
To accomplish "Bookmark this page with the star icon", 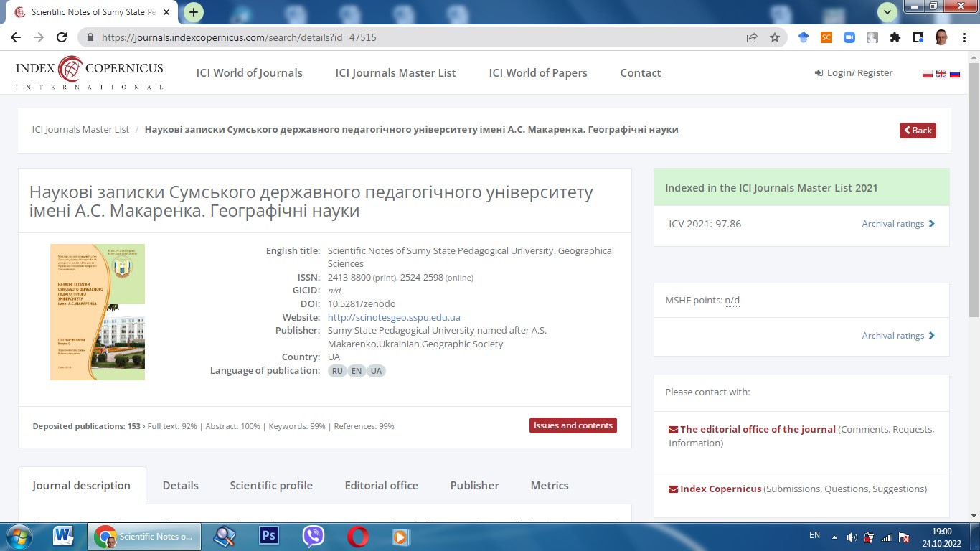I will click(775, 38).
